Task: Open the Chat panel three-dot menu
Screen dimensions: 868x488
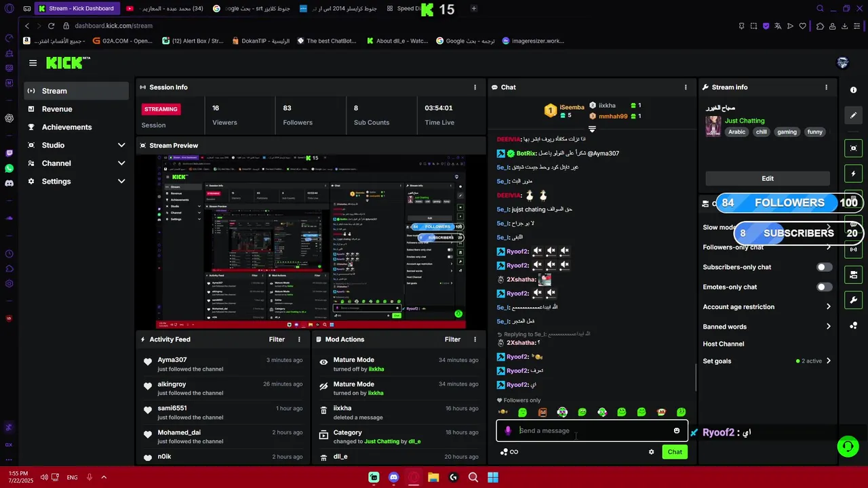Action: [686, 87]
